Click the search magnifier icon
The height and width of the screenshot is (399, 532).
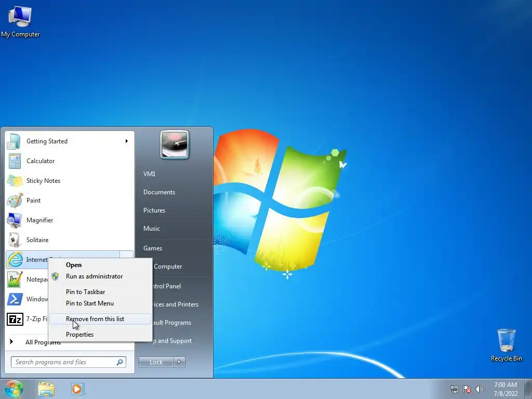point(120,362)
